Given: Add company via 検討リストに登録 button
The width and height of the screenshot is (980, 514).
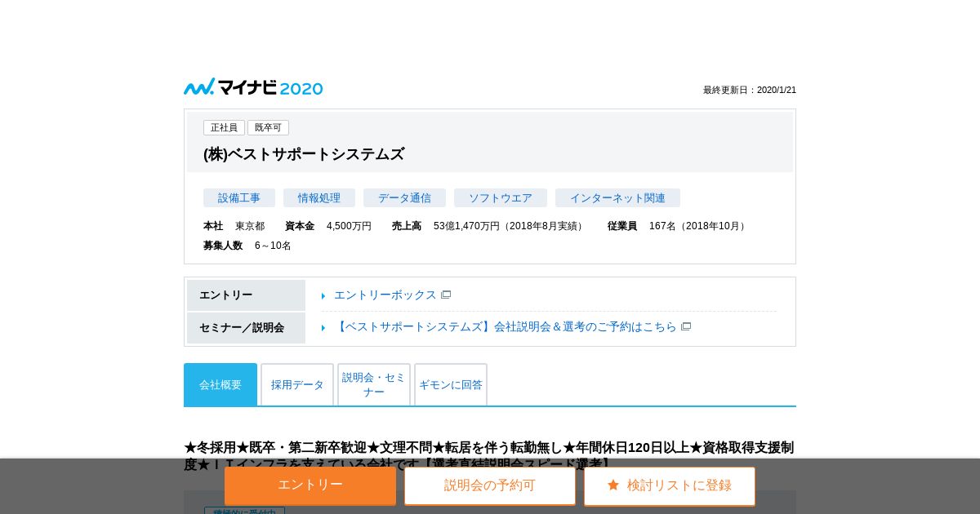Looking at the screenshot, I should click(x=670, y=485).
